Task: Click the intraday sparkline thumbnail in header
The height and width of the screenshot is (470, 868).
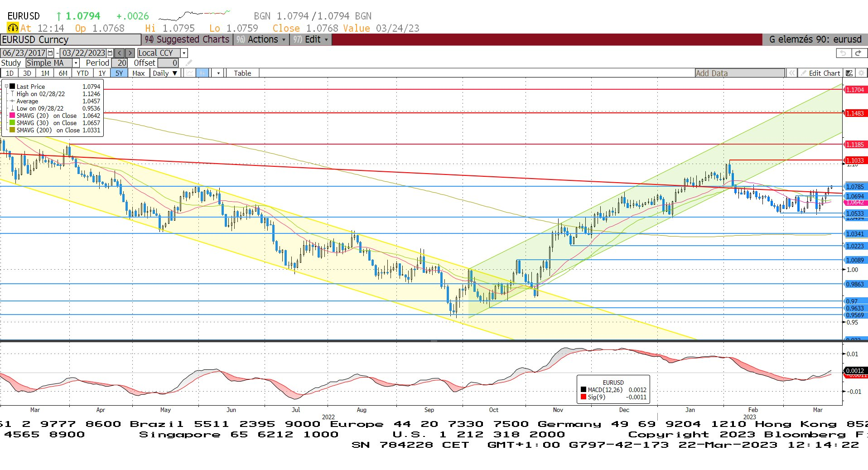Action: tap(195, 15)
